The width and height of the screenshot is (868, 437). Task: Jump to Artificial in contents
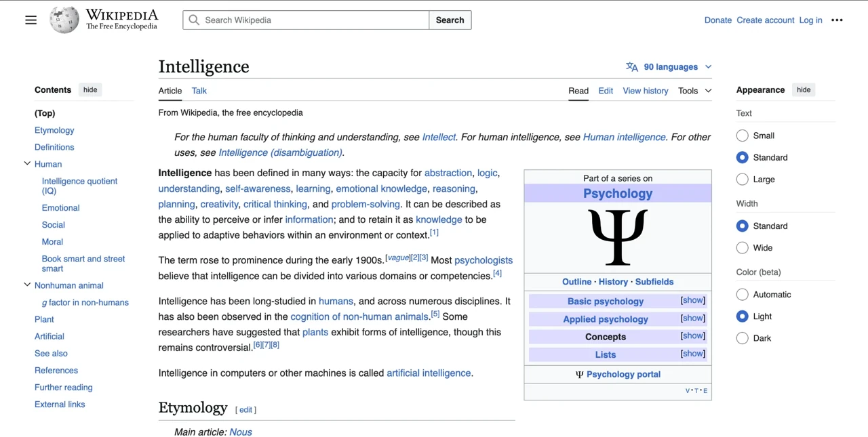tap(50, 337)
